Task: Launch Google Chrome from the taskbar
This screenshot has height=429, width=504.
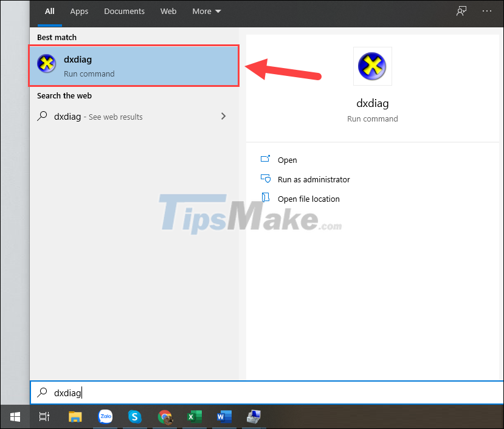Action: (164, 417)
